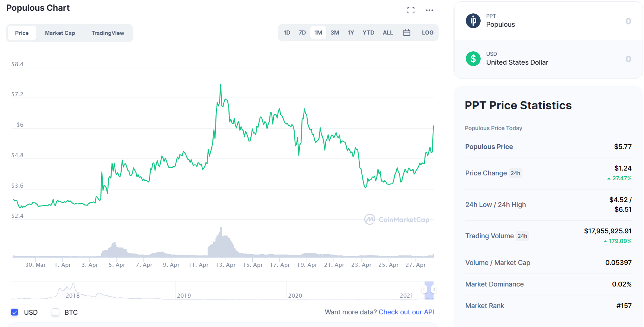Set chart range to YTD

pyautogui.click(x=368, y=33)
